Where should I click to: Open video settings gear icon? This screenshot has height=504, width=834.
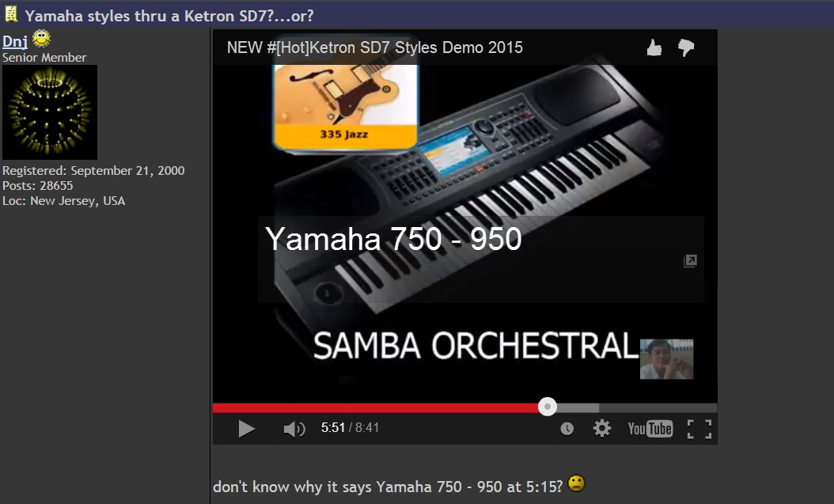tap(601, 428)
